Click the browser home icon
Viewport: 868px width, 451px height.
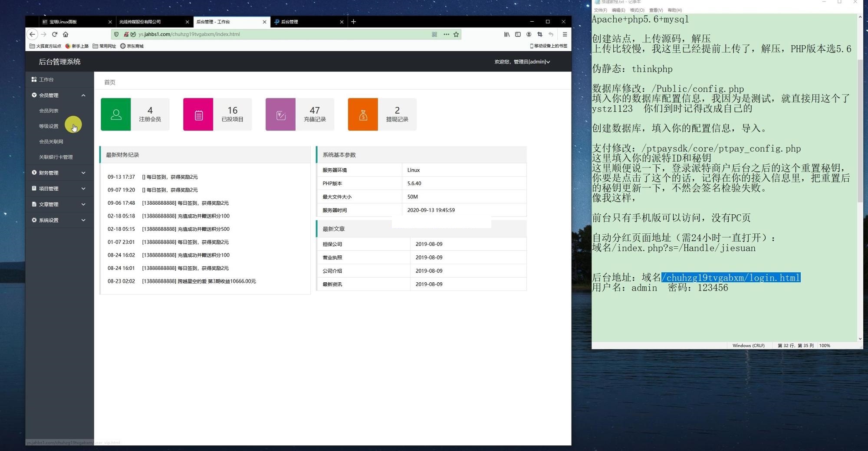point(66,34)
